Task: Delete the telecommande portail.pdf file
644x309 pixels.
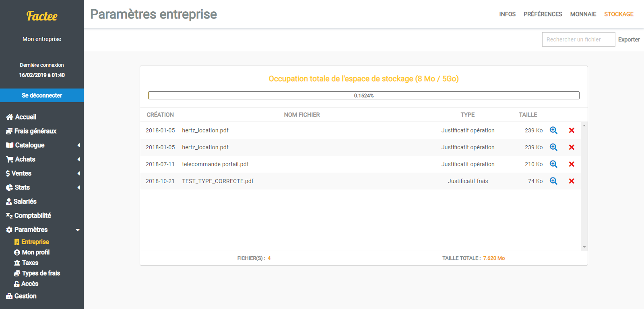Action: click(x=571, y=164)
